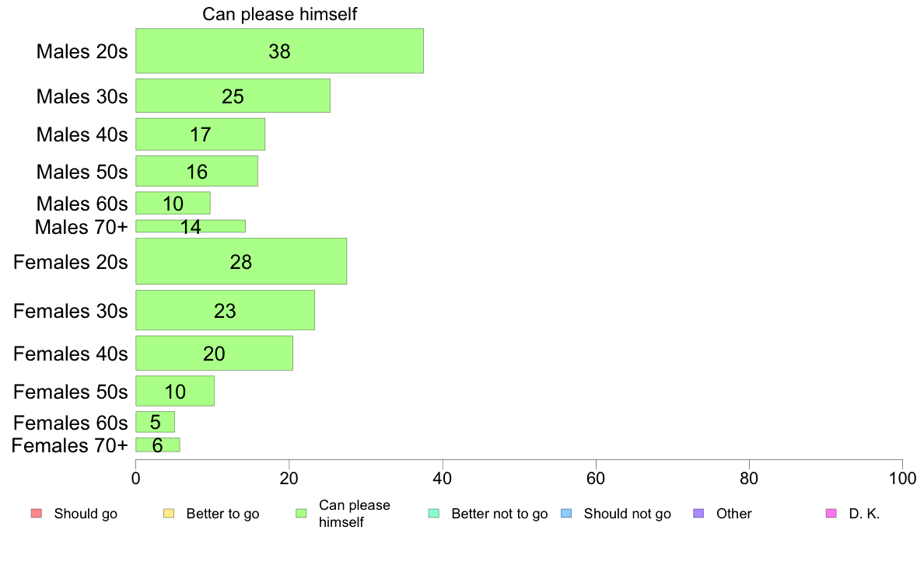The height and width of the screenshot is (572, 924).
Task: Select the Females 70+ row label
Action: [x=69, y=445]
